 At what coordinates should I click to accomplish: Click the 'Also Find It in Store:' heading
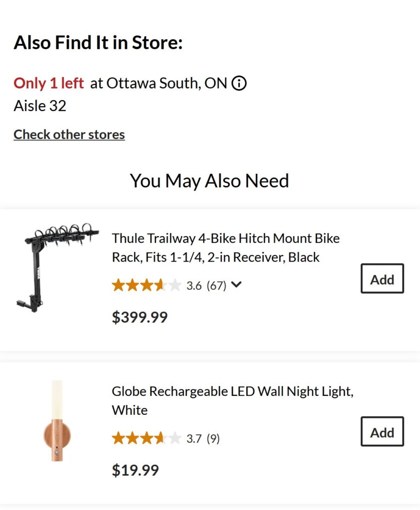[x=98, y=43]
